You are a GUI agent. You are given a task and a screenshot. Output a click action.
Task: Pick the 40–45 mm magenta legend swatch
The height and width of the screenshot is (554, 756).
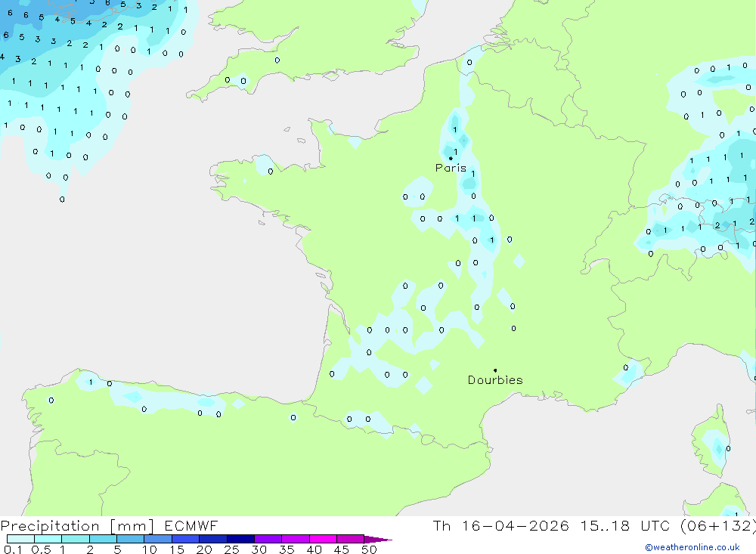point(323,539)
